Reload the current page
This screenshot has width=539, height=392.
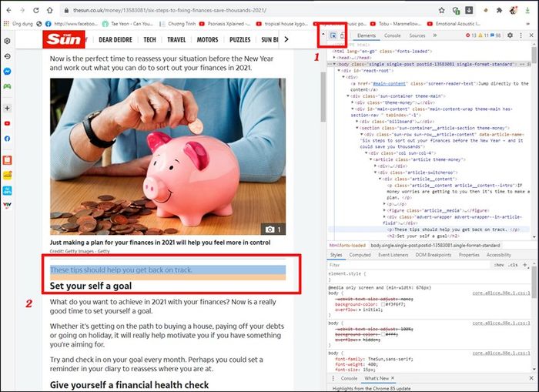(35, 10)
